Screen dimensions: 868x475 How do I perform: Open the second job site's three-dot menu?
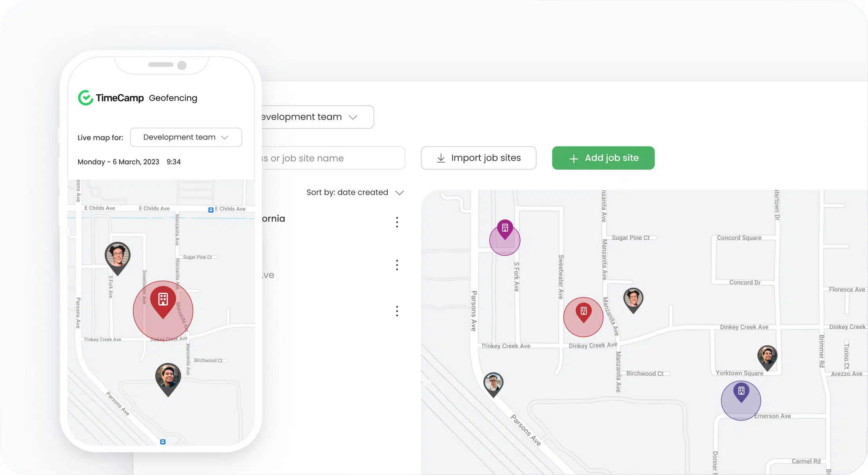coord(397,265)
